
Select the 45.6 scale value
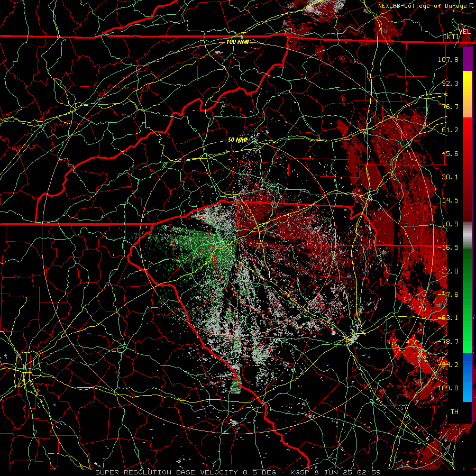[450, 153]
